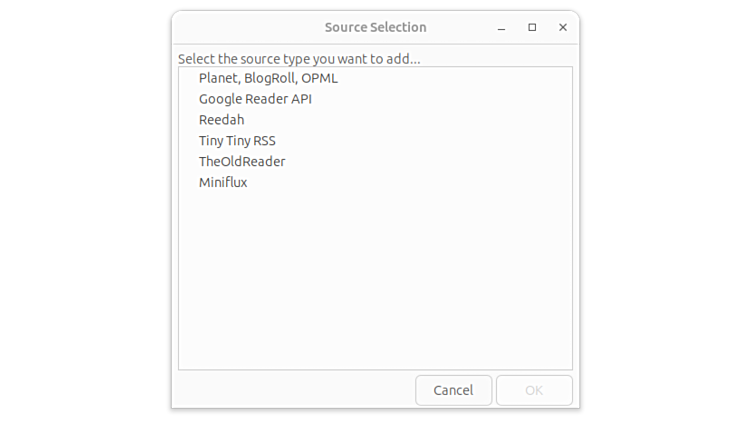Select Reedah from the source list
Screen dimensions: 752x423
221,120
